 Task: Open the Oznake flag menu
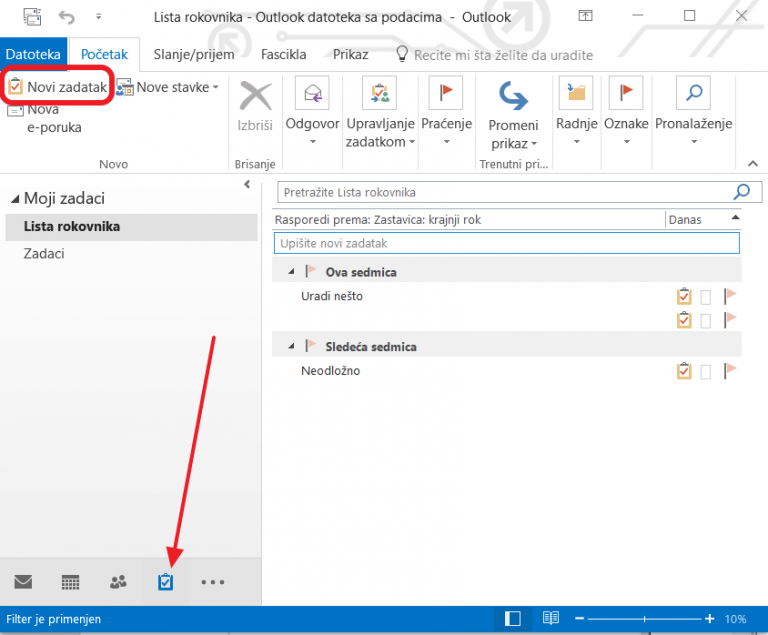(x=626, y=112)
